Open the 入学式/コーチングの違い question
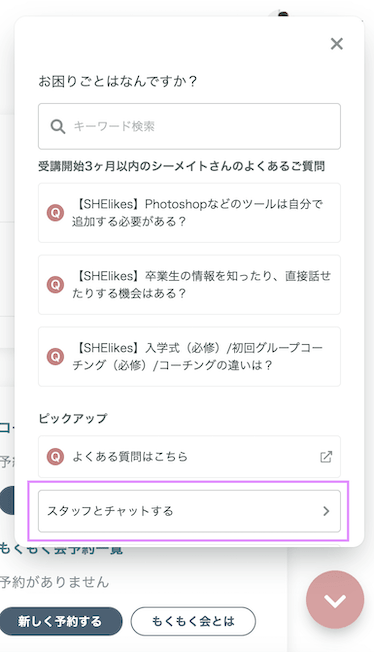Viewport: 374px width, 652px height. pyautogui.click(x=189, y=357)
